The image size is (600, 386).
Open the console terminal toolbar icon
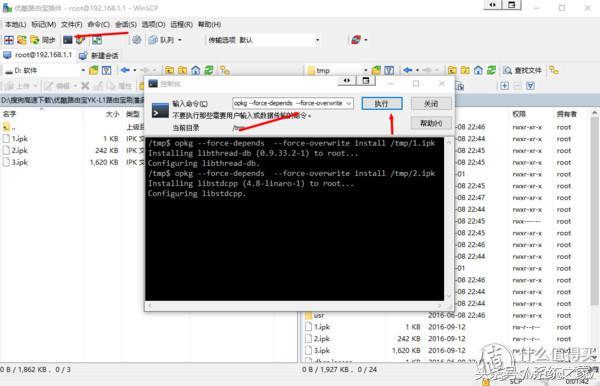tap(68, 40)
